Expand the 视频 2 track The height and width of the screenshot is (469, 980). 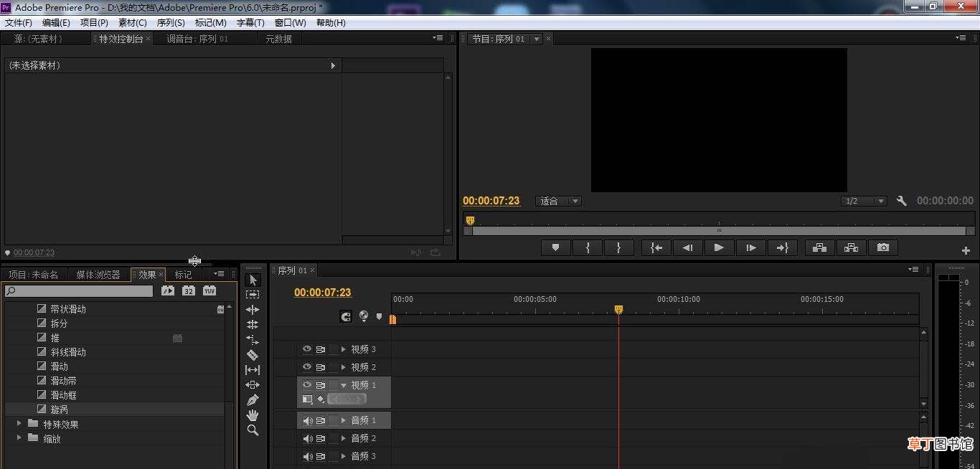pos(344,367)
